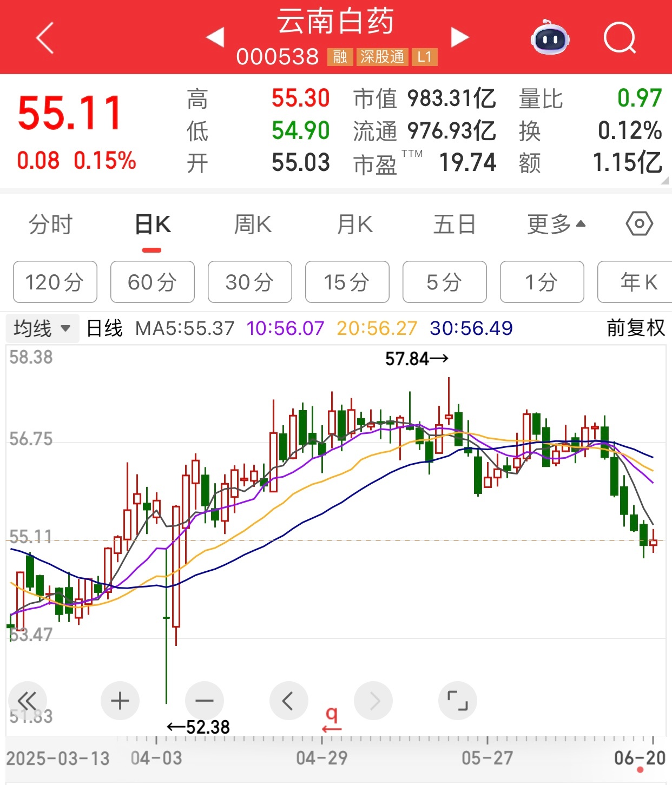The width and height of the screenshot is (672, 785).
Task: Tap current price 55.11
Action: pyautogui.click(x=70, y=113)
